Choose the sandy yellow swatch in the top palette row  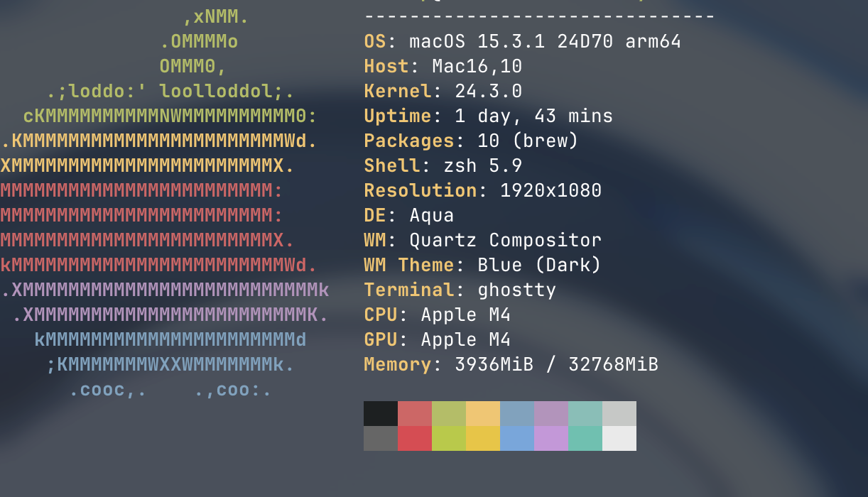pyautogui.click(x=483, y=413)
